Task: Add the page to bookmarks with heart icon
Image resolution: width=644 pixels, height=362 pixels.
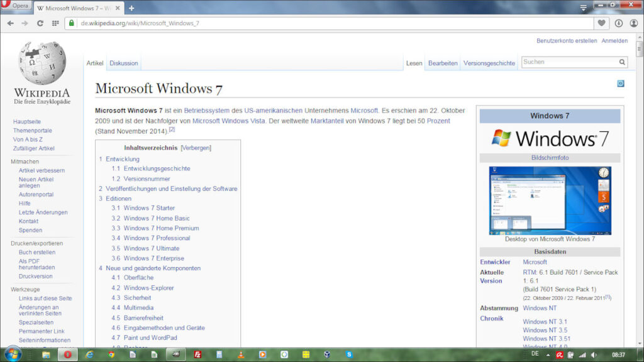Action: [x=602, y=23]
